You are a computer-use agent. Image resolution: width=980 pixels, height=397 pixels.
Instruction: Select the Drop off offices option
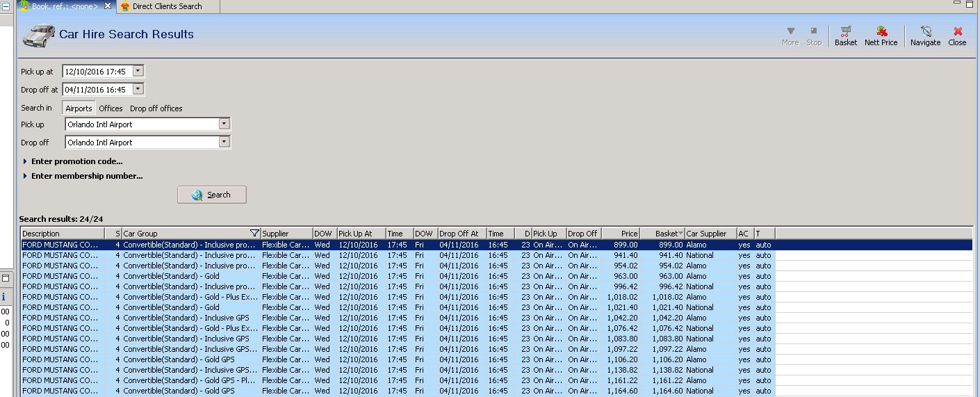(156, 108)
